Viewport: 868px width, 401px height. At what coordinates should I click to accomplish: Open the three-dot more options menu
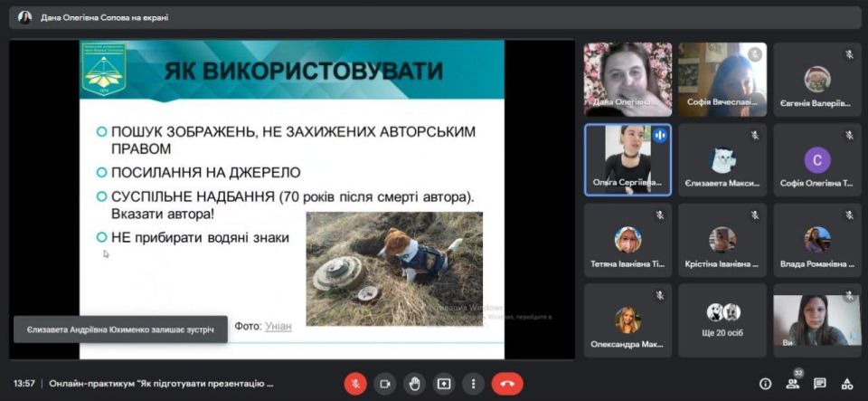coord(473,383)
